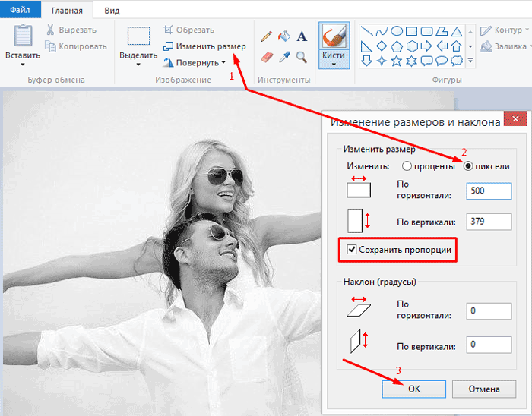Select the проценты radio button
The height and width of the screenshot is (416, 532).
click(407, 166)
